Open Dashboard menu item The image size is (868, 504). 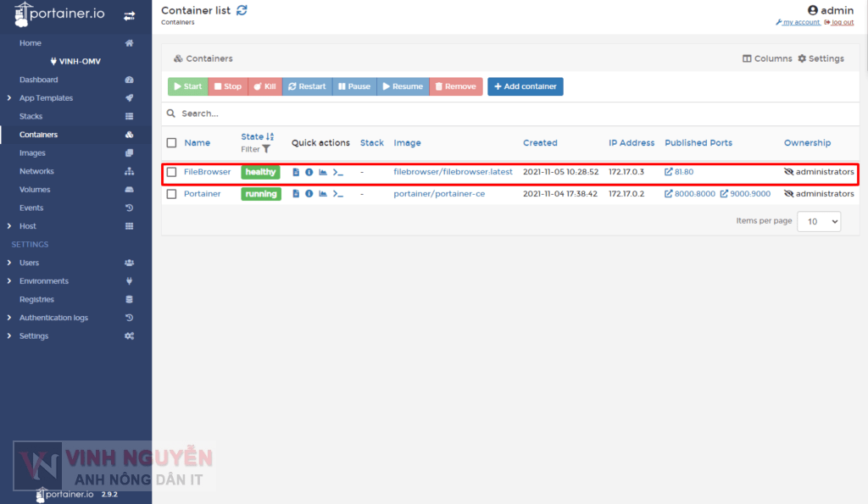point(39,80)
